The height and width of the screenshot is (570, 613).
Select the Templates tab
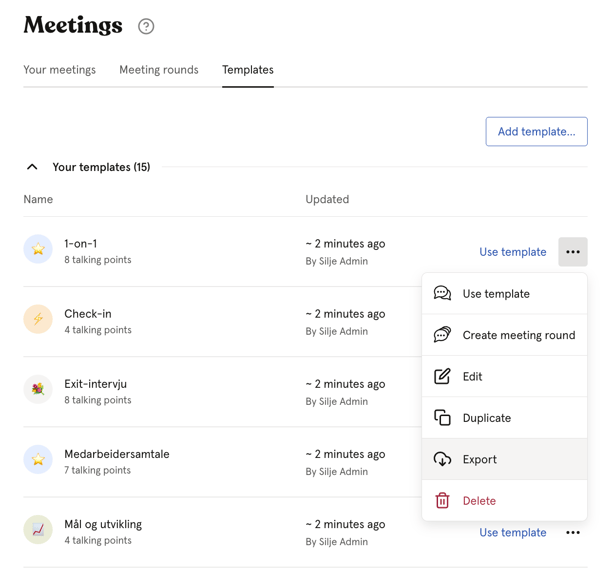pos(248,70)
